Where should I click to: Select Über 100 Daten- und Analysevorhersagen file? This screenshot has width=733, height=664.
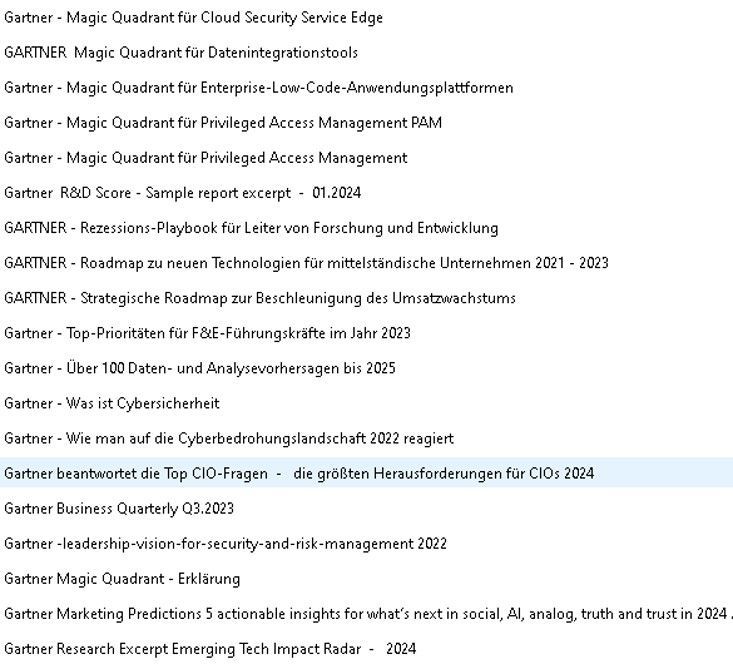(200, 368)
